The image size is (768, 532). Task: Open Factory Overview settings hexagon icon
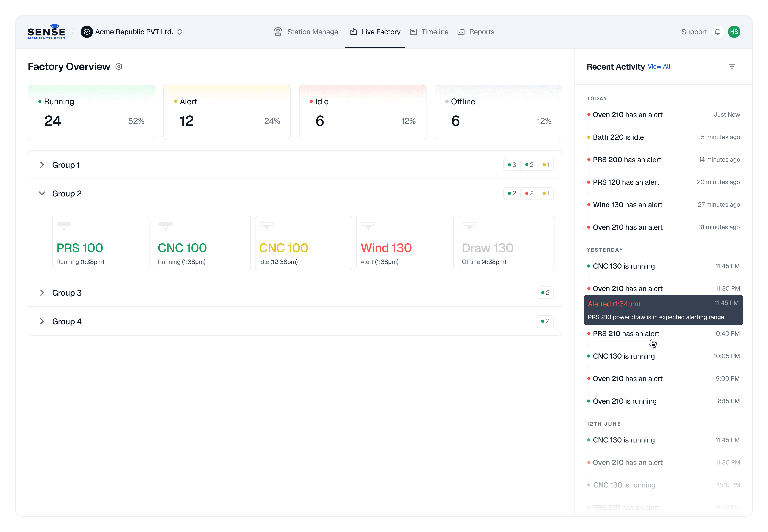click(119, 67)
